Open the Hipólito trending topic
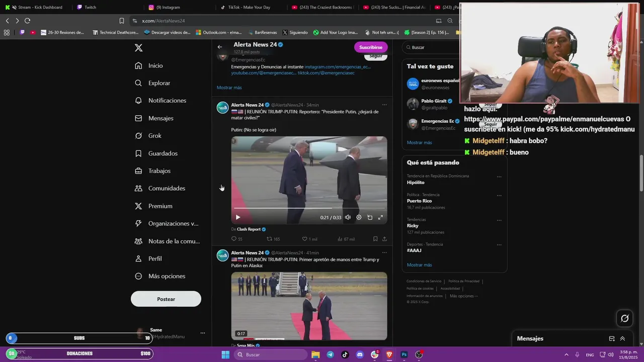644x362 pixels. tap(416, 183)
